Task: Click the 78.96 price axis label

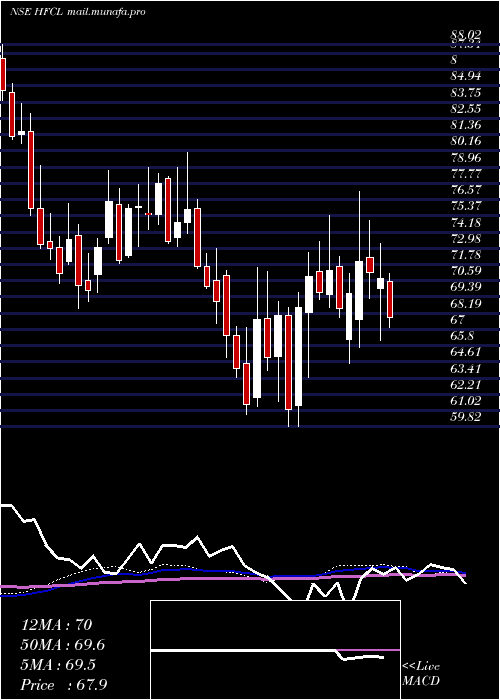Action: 466,158
